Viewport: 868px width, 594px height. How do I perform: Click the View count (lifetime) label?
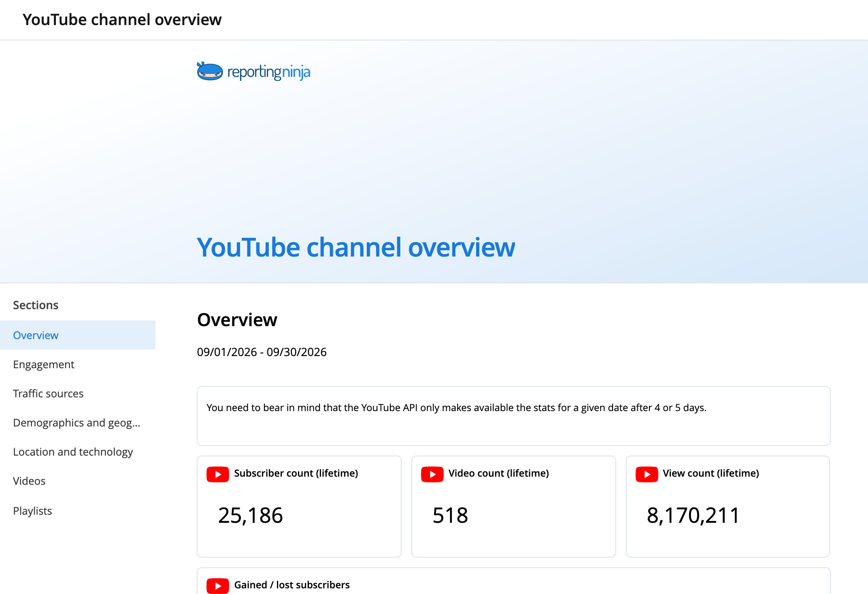click(711, 473)
